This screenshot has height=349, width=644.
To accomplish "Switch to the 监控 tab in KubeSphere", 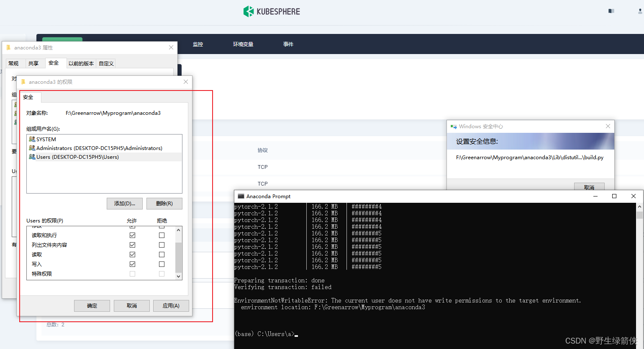I will click(198, 44).
